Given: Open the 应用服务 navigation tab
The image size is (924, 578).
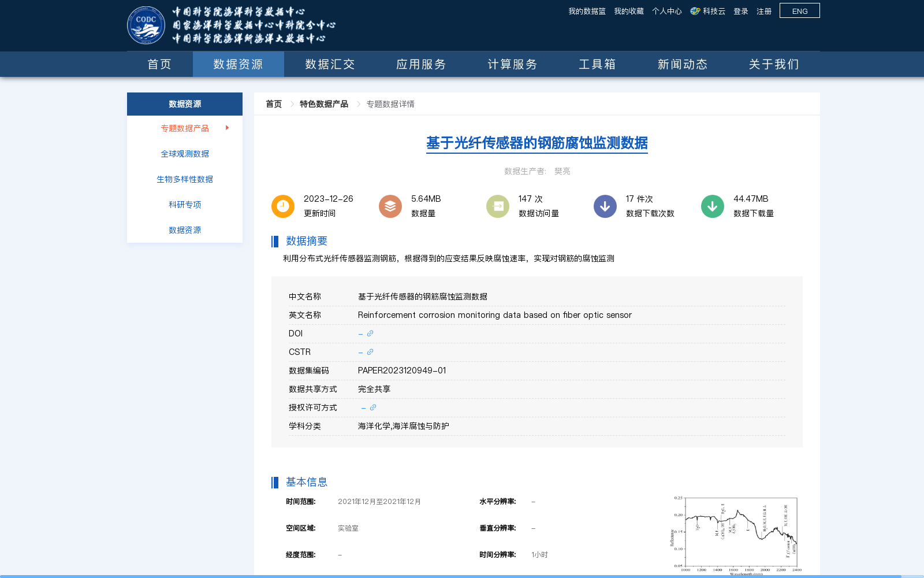Looking at the screenshot, I should 421,64.
